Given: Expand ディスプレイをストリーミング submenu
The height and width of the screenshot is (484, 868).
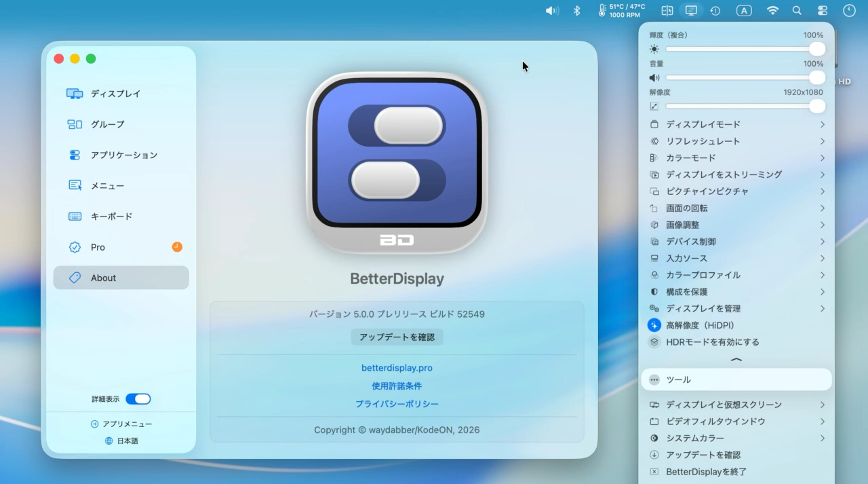Looking at the screenshot, I should tap(736, 174).
